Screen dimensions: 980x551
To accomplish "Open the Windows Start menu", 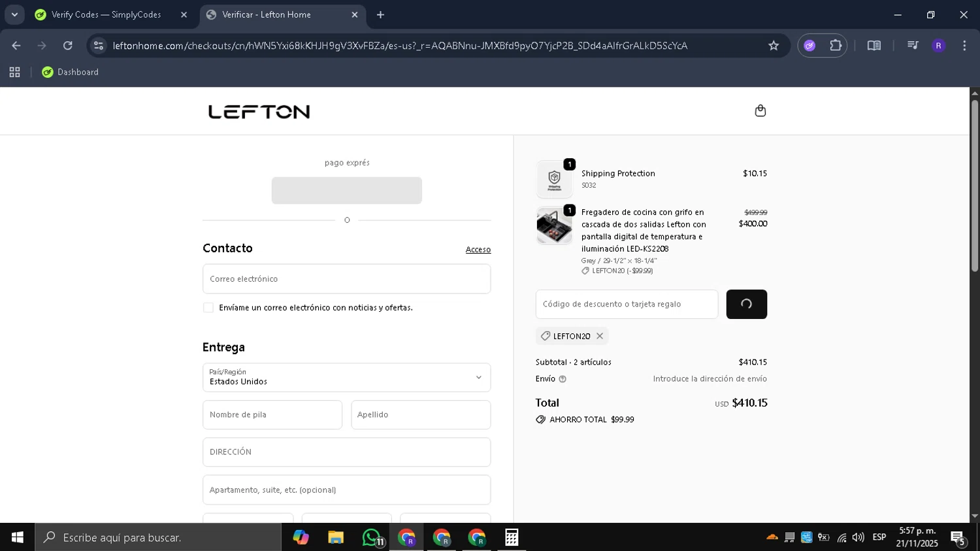I will 18,537.
